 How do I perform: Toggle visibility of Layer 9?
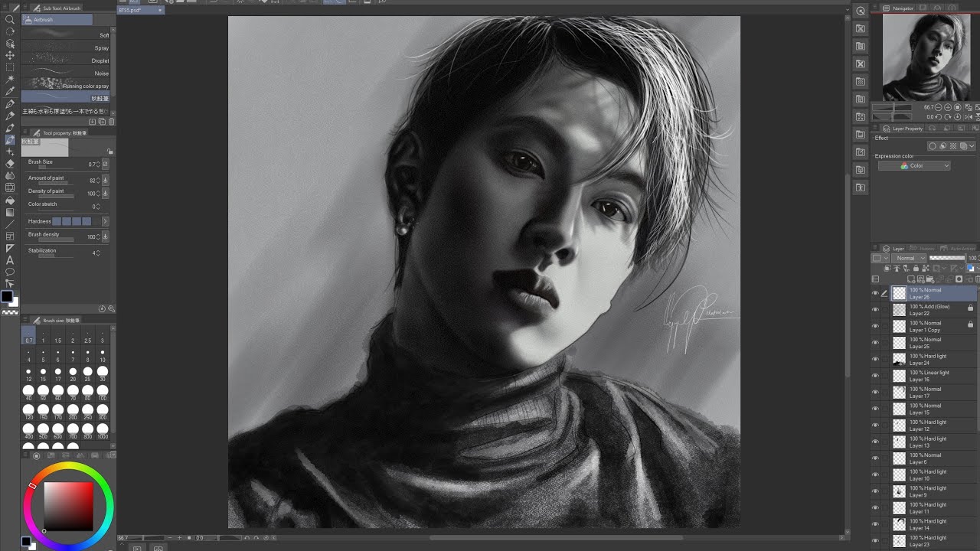pos(876,491)
